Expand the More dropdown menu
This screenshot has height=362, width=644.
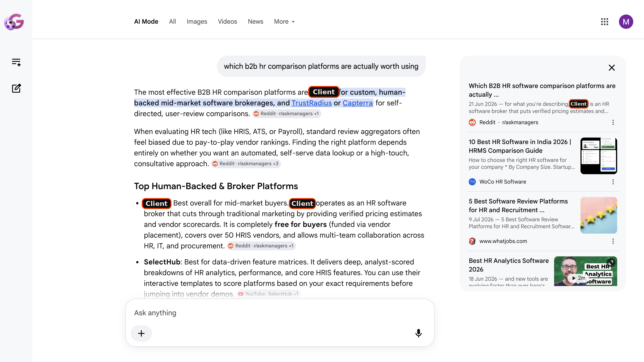(284, 22)
